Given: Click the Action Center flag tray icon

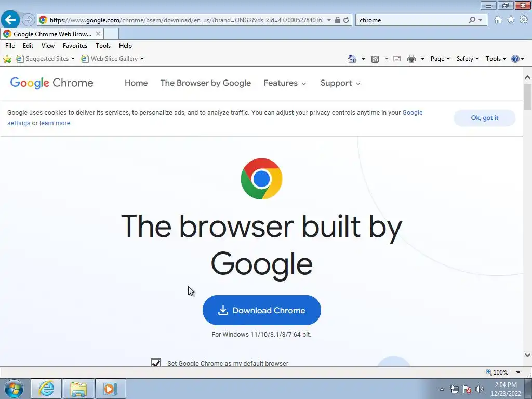Looking at the screenshot, I should point(467,389).
